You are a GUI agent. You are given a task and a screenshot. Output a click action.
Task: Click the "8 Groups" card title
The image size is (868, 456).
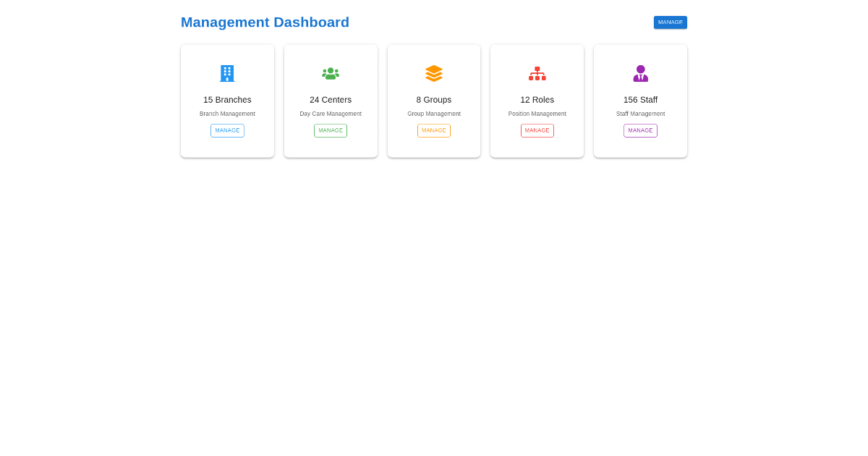click(434, 100)
